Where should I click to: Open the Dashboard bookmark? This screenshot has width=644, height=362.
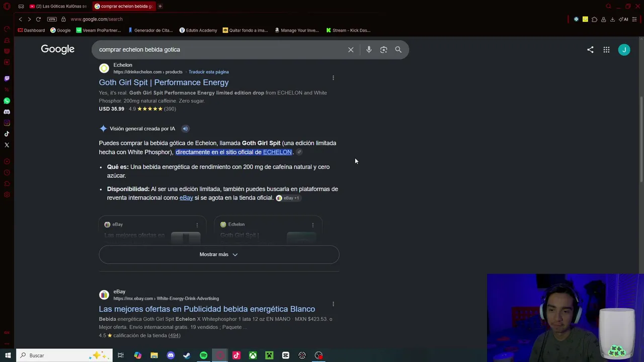coord(31,30)
